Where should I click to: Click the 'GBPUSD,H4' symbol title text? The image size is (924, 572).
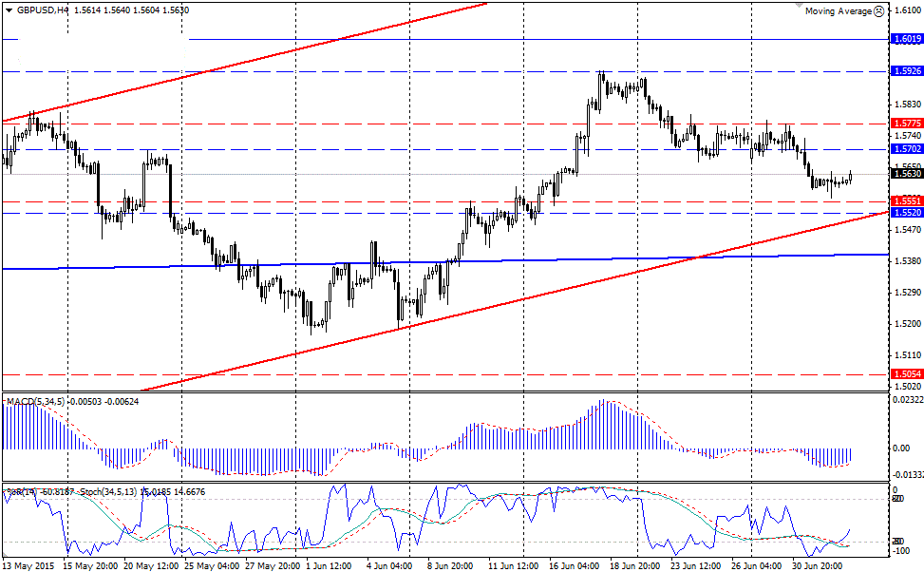(x=41, y=10)
